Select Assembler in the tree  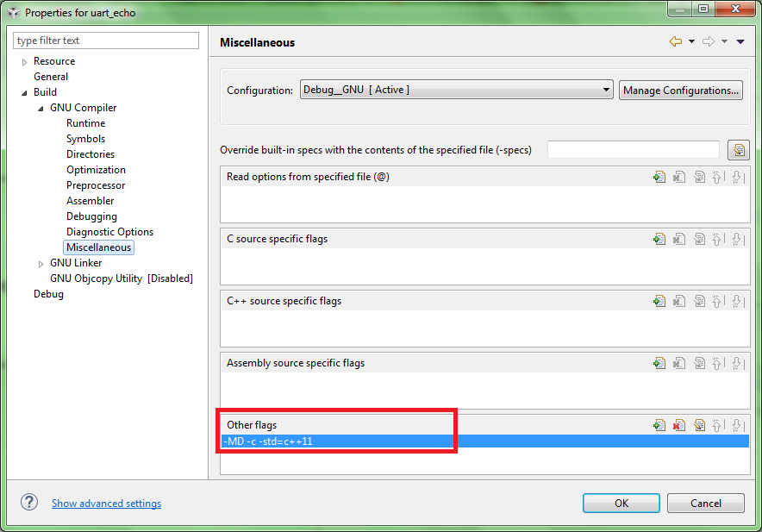coord(90,201)
